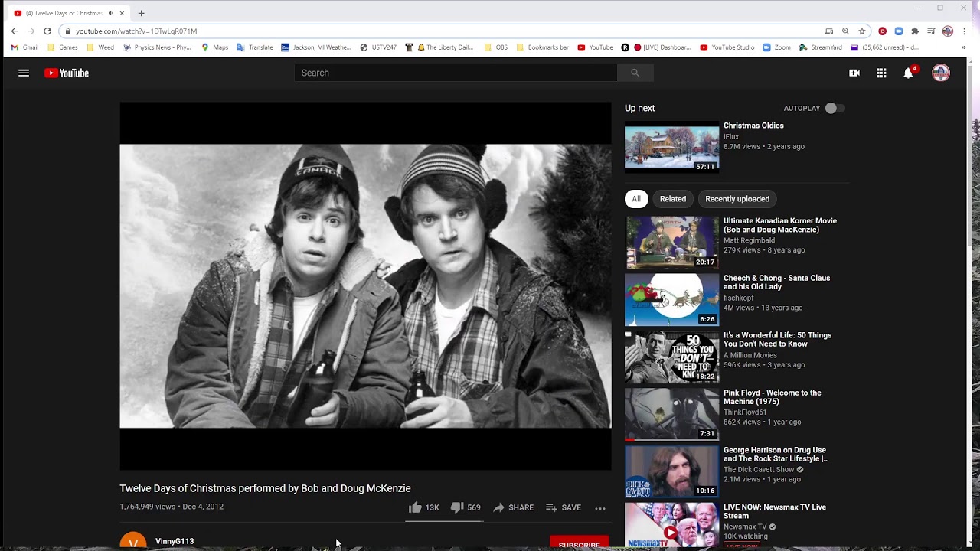Viewport: 980px width, 551px height.
Task: Select the Recently uploaded filter chip
Action: (737, 199)
